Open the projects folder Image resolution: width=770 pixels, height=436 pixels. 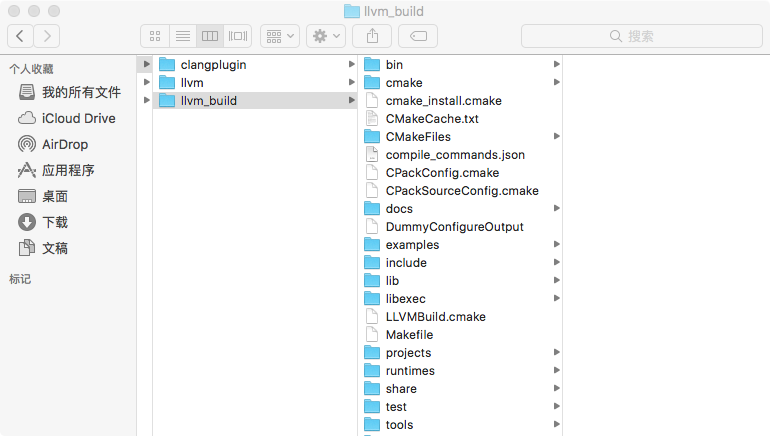click(x=460, y=353)
